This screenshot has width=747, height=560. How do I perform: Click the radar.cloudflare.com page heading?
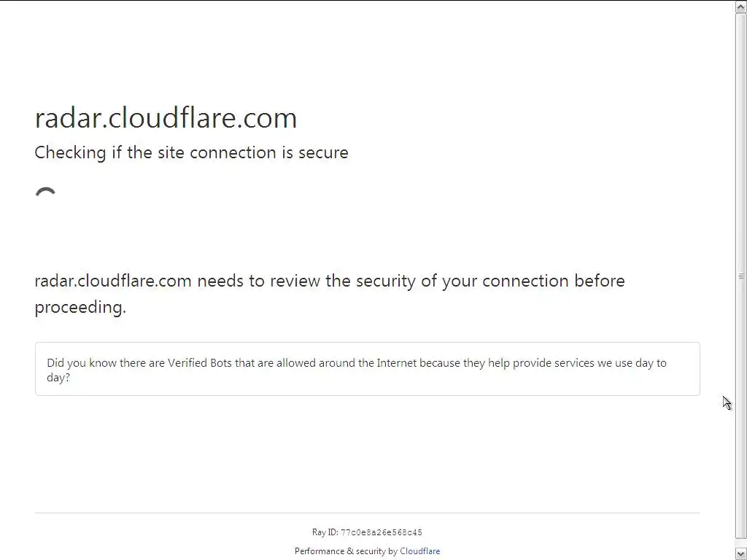pos(166,118)
